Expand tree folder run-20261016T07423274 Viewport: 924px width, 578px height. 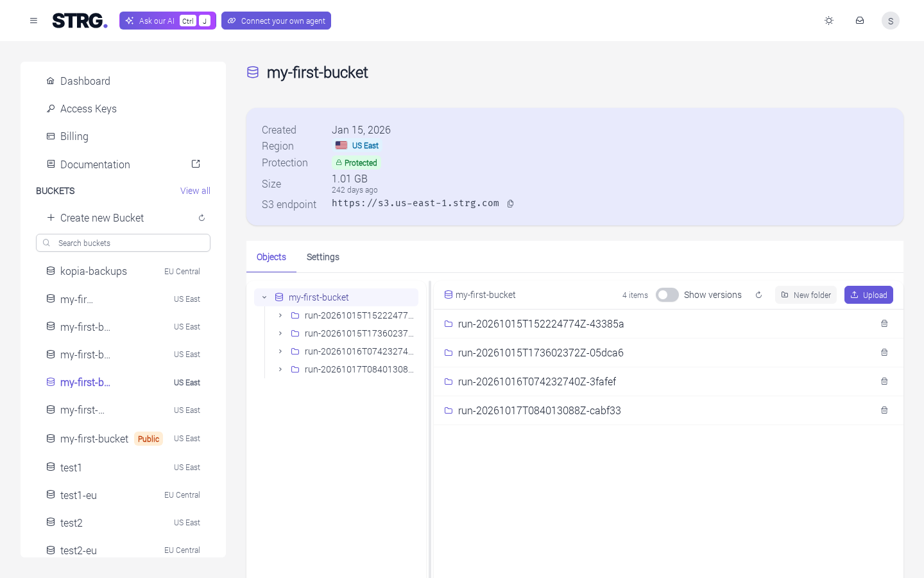[x=280, y=351]
